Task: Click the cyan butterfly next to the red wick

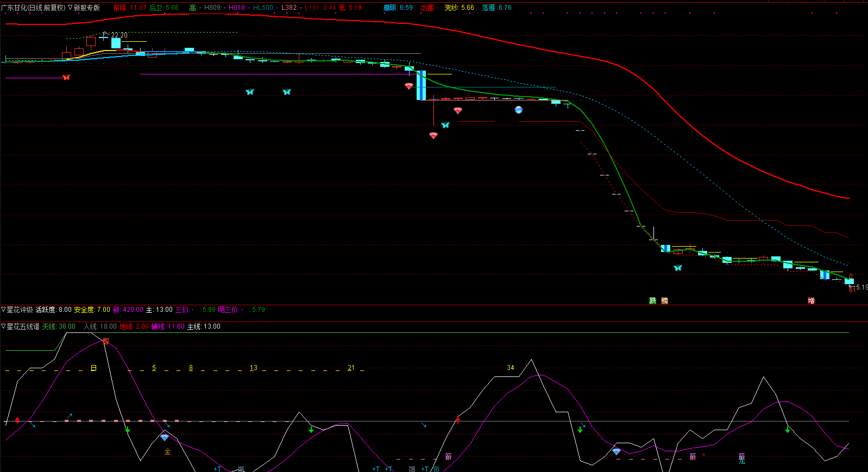Action: [x=445, y=125]
